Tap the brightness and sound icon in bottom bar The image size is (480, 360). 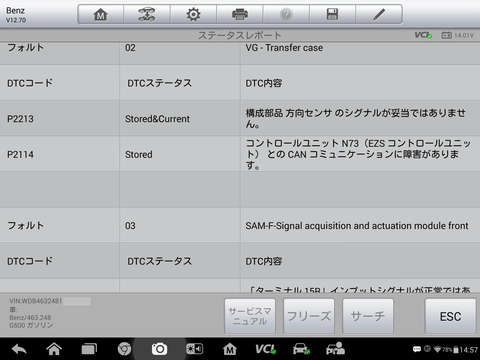point(195,349)
